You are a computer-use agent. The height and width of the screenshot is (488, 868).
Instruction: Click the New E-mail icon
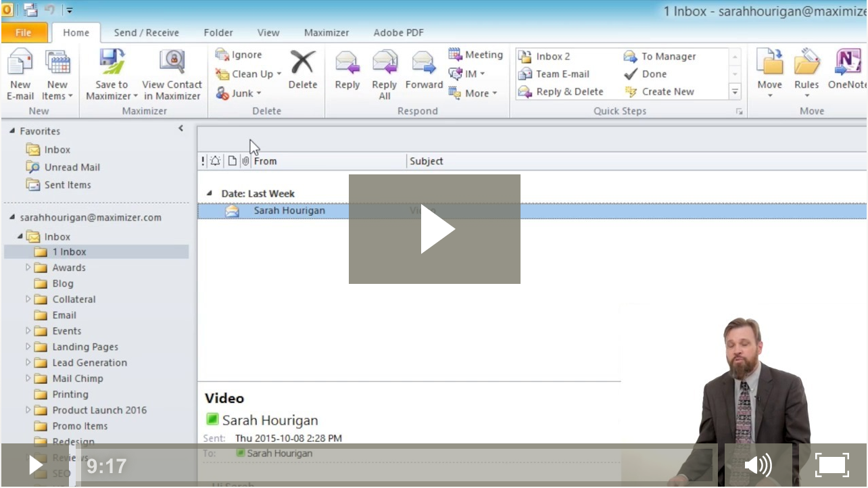coord(20,63)
